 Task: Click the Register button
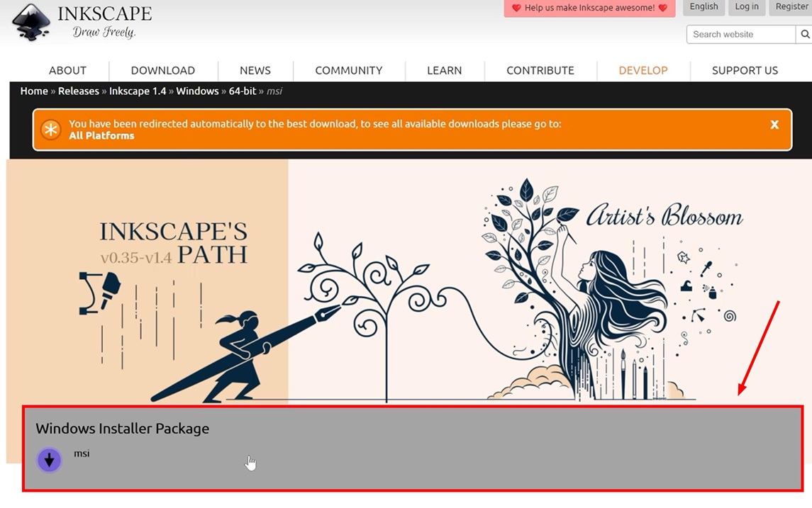pos(791,6)
